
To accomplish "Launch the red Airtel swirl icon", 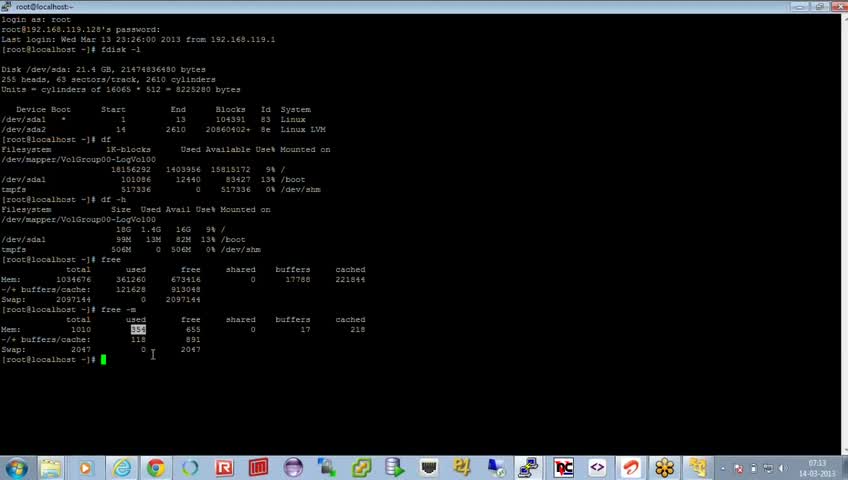I will (631, 468).
